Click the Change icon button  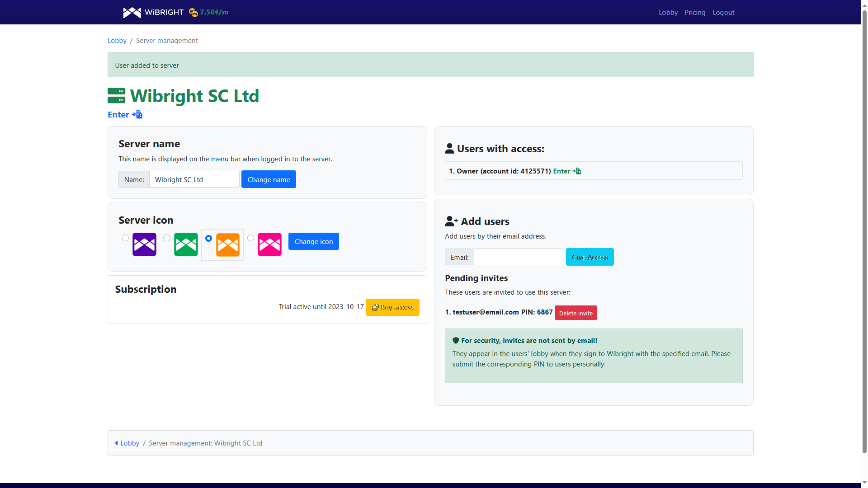coord(314,241)
